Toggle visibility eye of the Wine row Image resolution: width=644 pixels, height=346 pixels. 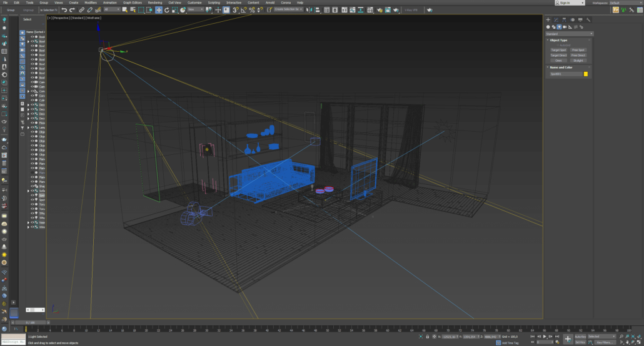tap(33, 227)
